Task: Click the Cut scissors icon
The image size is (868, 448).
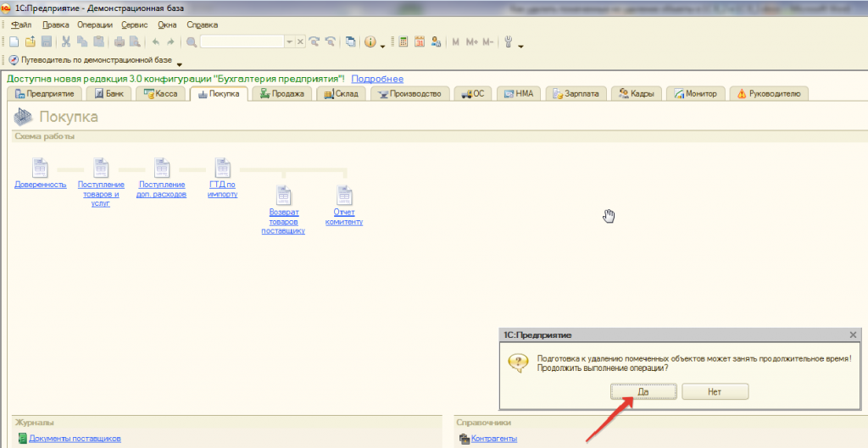Action: pos(66,41)
